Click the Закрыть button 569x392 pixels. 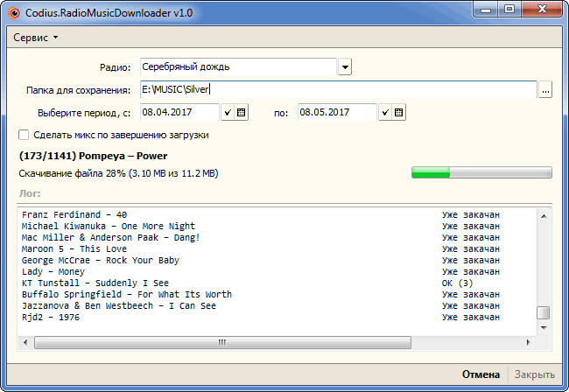coord(533,374)
